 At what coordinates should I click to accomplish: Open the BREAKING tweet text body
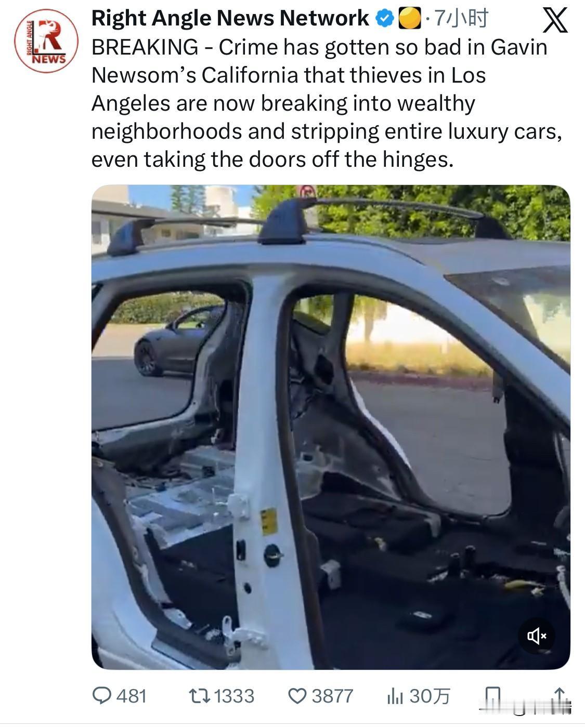click(327, 103)
